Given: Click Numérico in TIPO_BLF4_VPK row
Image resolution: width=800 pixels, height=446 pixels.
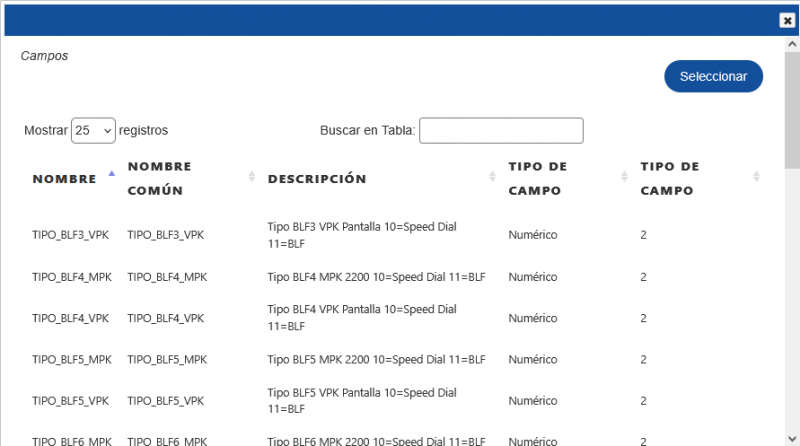Looking at the screenshot, I should click(x=533, y=318).
